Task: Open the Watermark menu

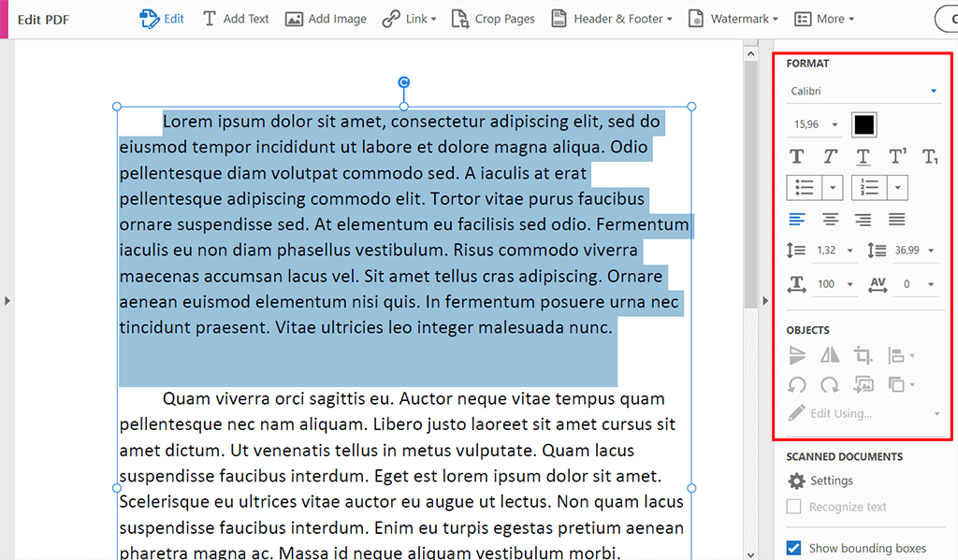Action: coord(733,19)
